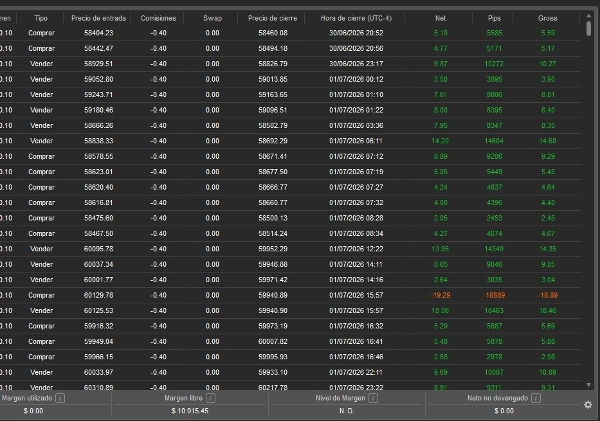Select entry price 60037.34
Screen dimensions: 600x421
pyautogui.click(x=99, y=264)
